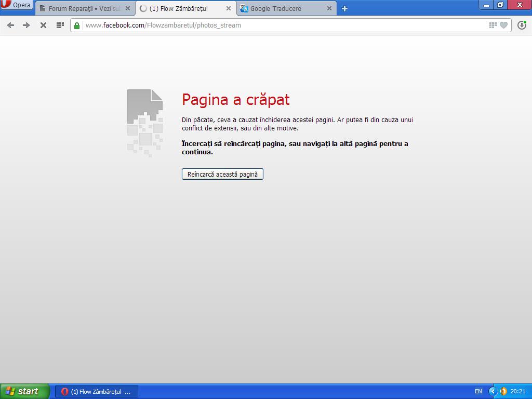
Task: Open the Opera main menu button
Action: tap(16, 5)
